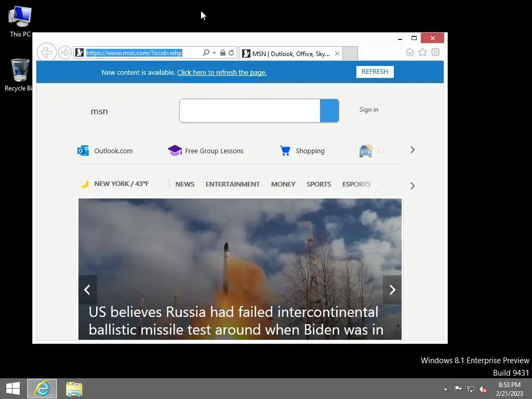Screen dimensions: 532x399
Task: Open Action Center flag icon
Action: (x=458, y=389)
